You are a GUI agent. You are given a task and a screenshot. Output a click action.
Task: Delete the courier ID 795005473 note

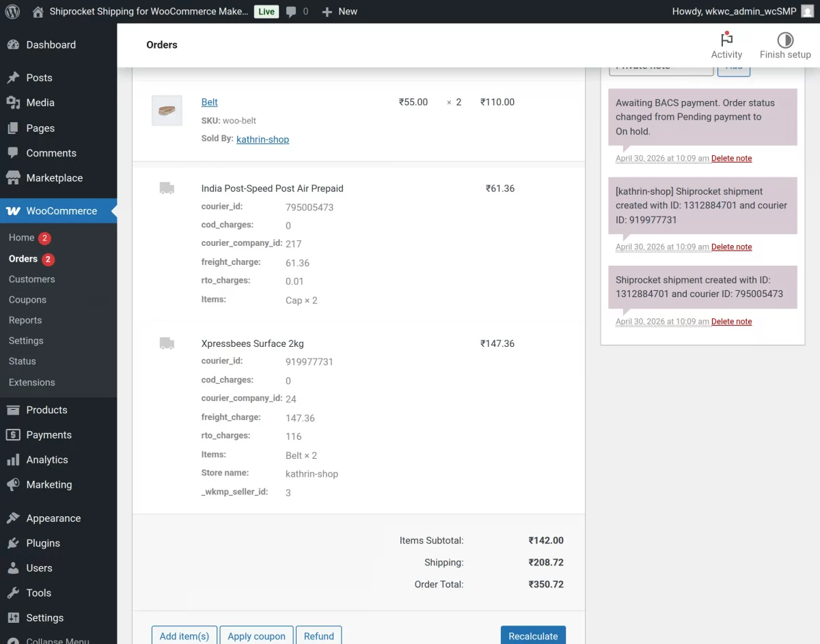coord(731,322)
